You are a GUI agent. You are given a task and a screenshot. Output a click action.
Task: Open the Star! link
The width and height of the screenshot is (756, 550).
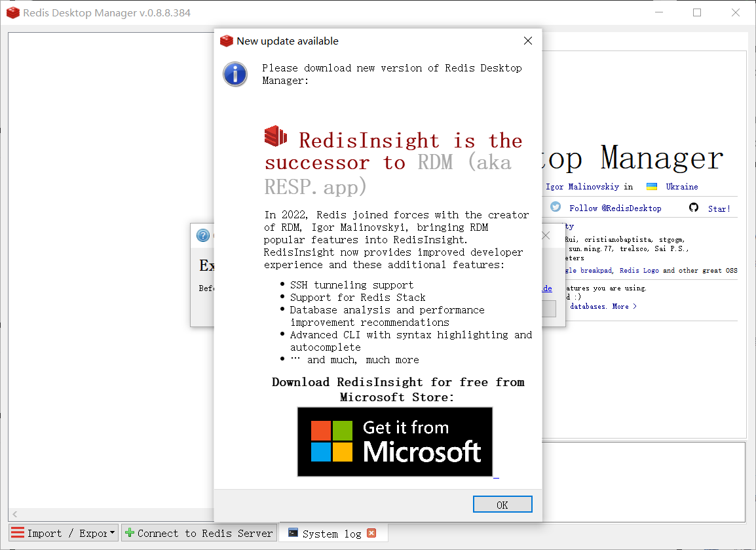click(x=719, y=208)
